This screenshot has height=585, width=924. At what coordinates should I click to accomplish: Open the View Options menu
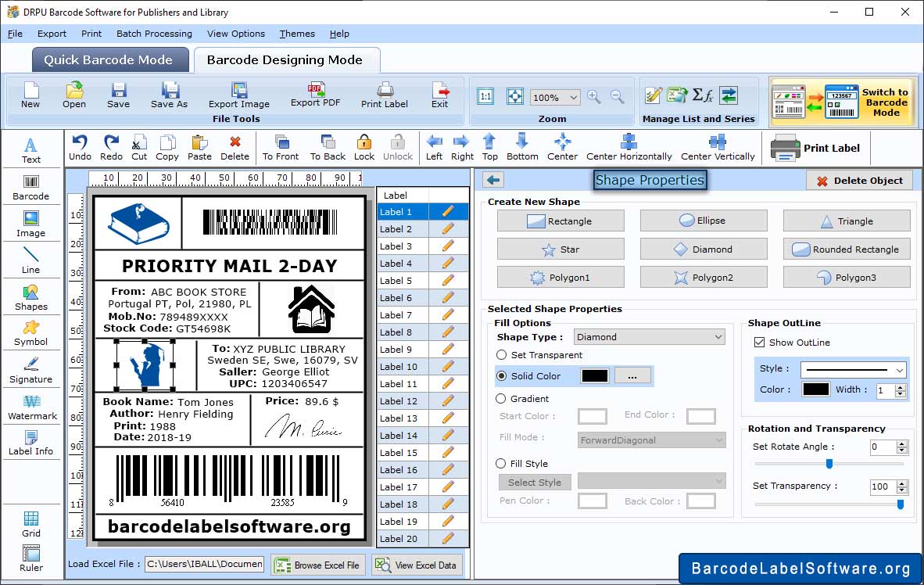coord(236,34)
